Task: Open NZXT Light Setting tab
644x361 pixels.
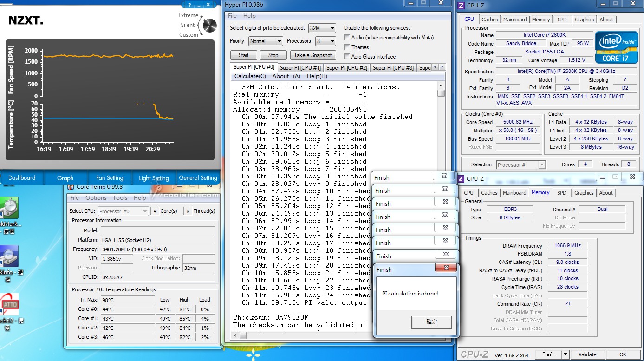Action: pos(154,178)
